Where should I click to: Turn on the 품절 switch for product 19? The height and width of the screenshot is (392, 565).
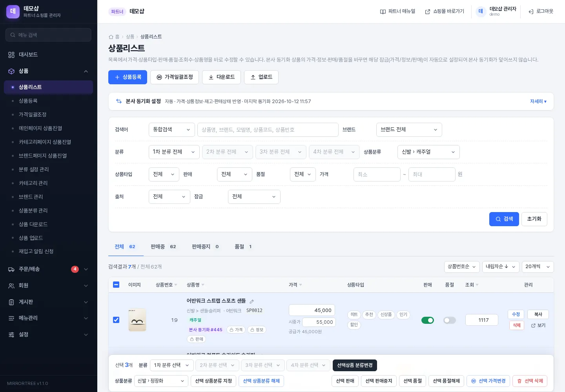coord(450,320)
